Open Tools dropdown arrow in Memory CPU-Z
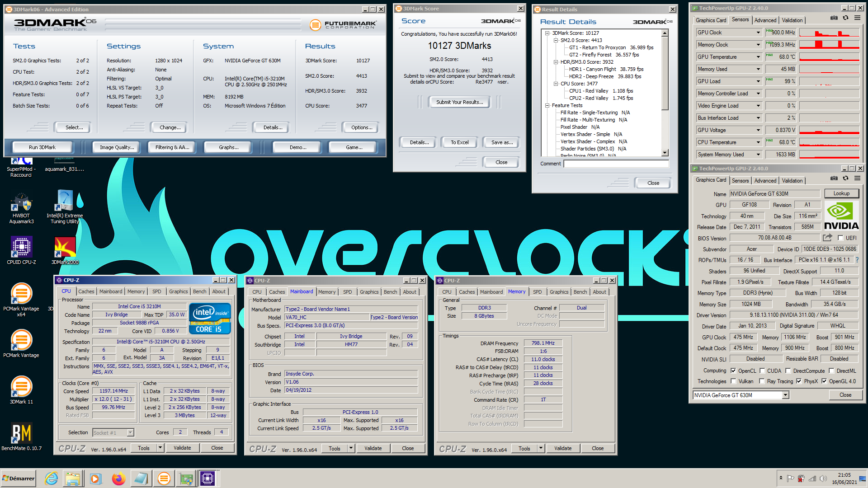The image size is (868, 488). click(x=541, y=448)
